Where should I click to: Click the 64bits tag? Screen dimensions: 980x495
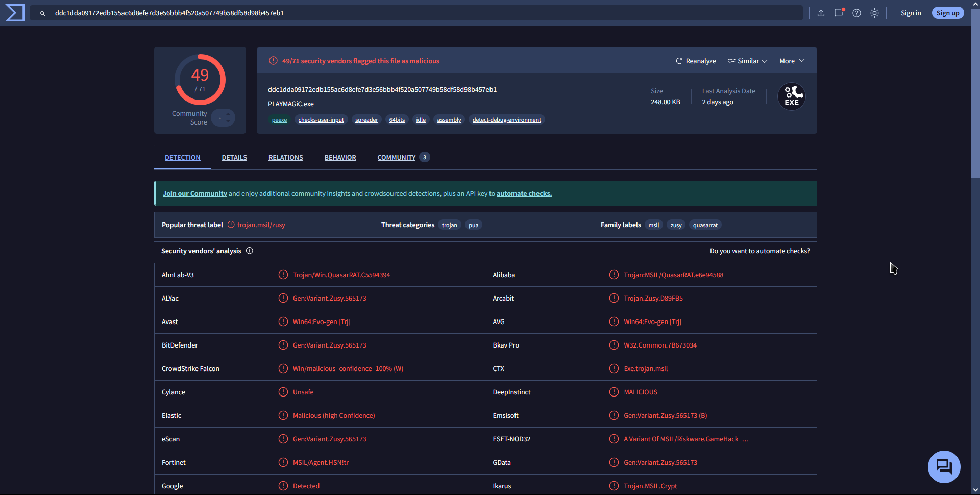point(397,120)
